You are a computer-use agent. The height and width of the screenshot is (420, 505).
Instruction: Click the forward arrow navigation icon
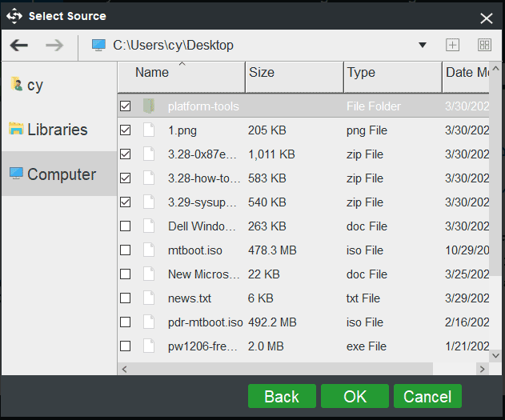pyautogui.click(x=54, y=46)
